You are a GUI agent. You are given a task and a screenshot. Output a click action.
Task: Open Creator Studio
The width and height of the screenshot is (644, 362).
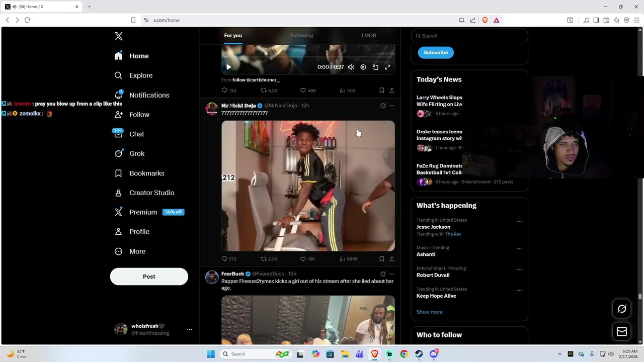click(144, 193)
